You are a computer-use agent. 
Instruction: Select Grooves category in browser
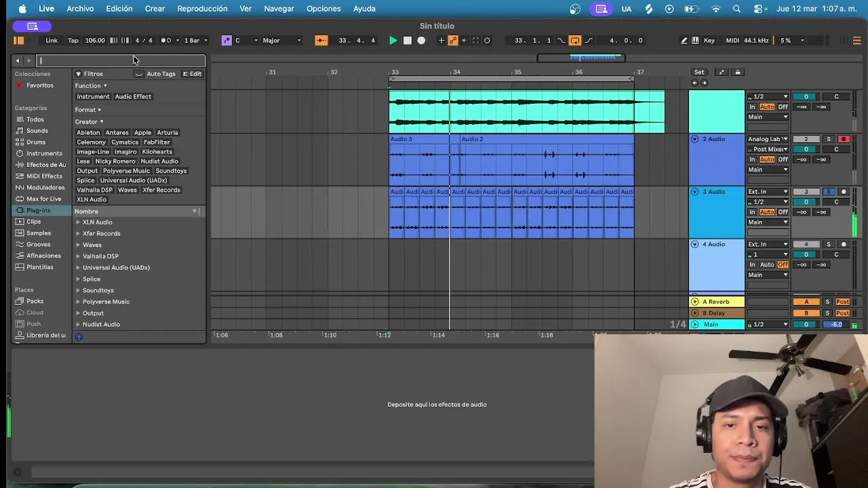click(x=39, y=245)
